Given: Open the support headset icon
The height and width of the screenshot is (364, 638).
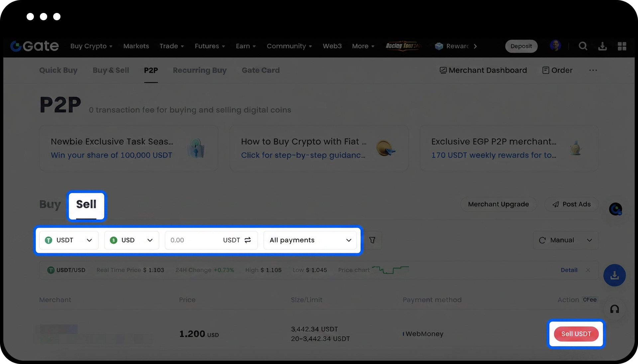Looking at the screenshot, I should (614, 309).
